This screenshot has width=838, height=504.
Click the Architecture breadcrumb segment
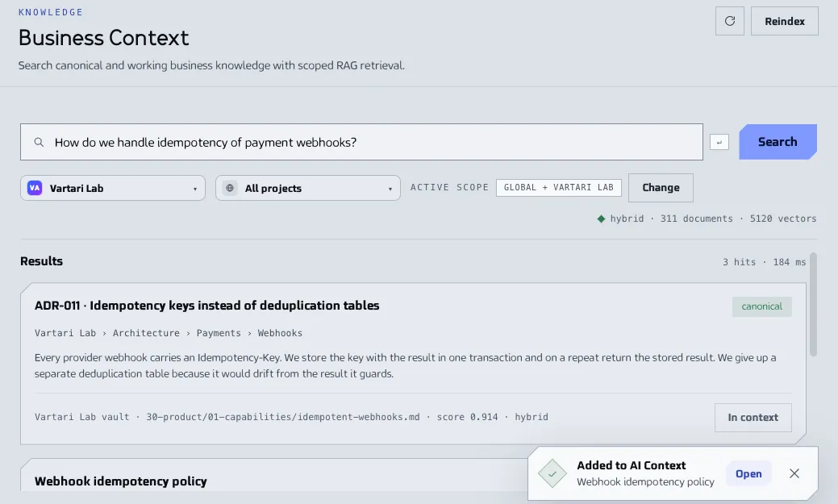pos(146,333)
